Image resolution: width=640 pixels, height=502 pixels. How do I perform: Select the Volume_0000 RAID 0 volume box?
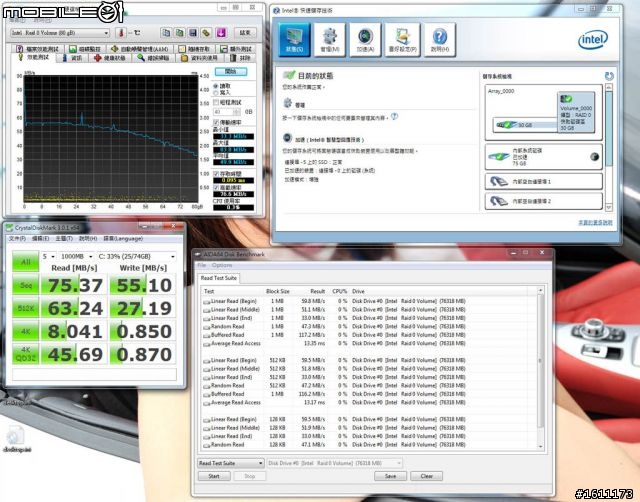coord(576,112)
